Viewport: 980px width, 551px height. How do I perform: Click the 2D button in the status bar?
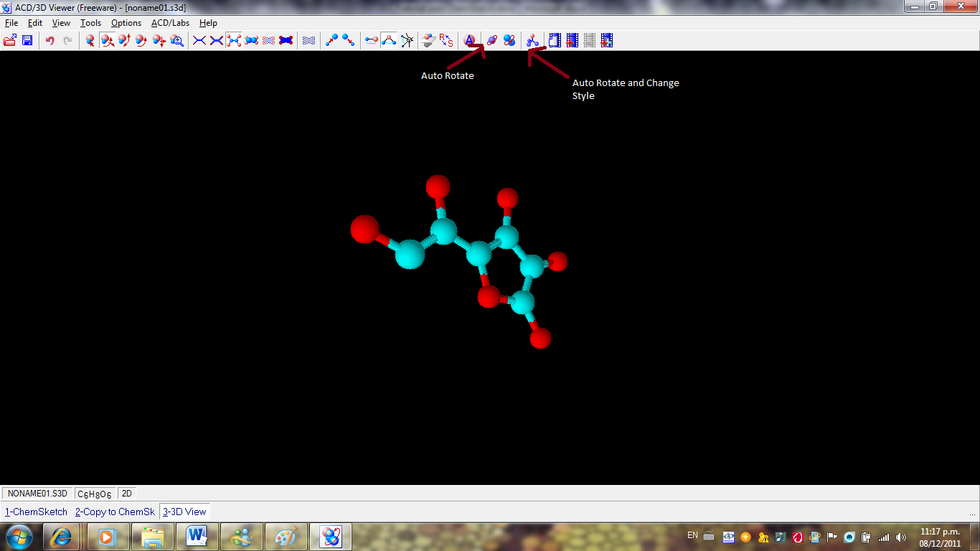click(126, 493)
